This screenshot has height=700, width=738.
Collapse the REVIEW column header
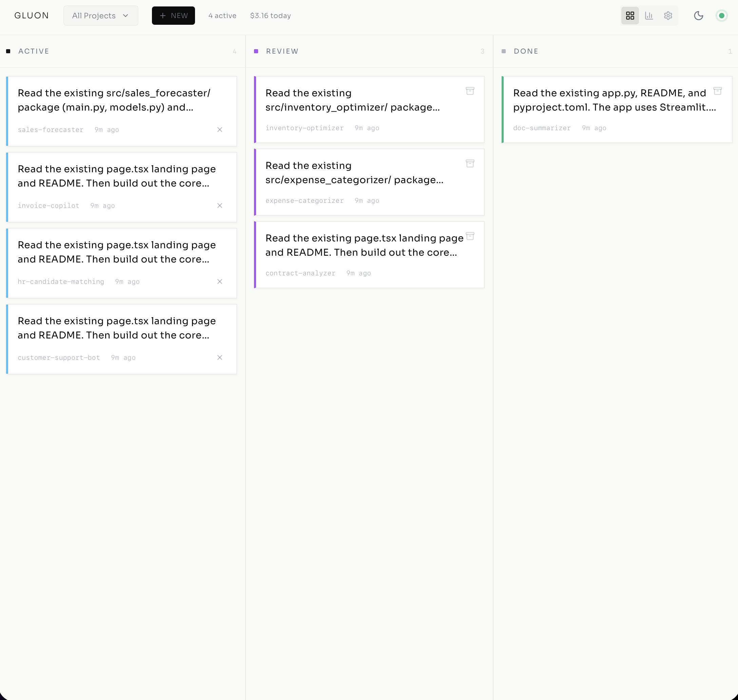(x=282, y=51)
